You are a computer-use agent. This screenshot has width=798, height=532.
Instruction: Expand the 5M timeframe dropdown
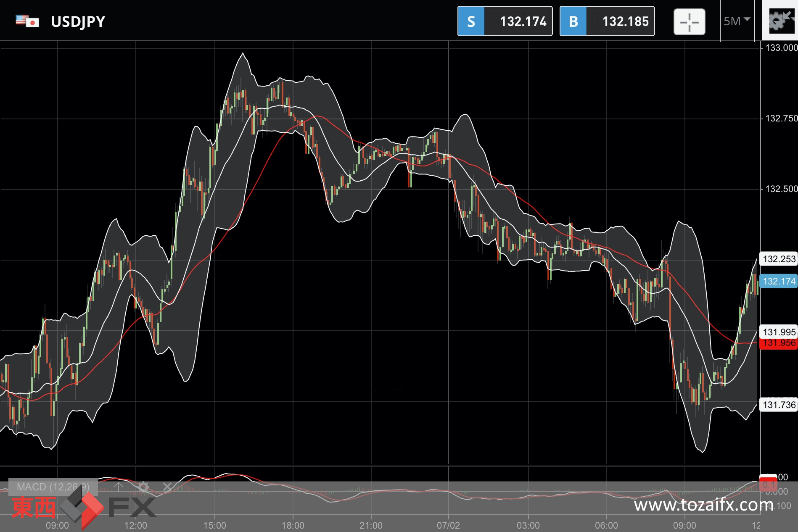[x=737, y=21]
